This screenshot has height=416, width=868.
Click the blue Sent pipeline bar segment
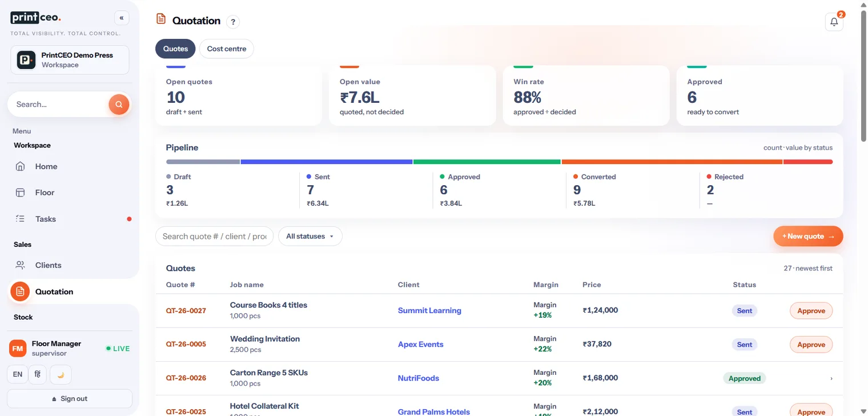pyautogui.click(x=327, y=162)
